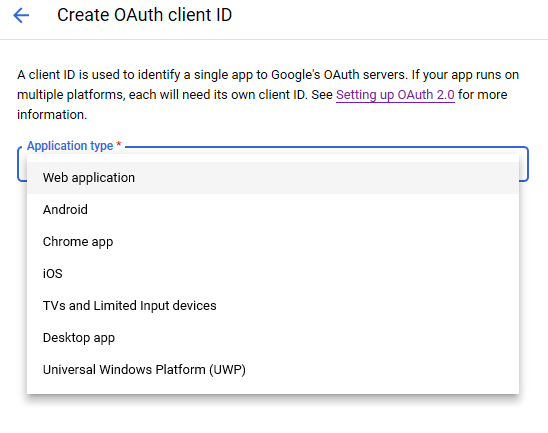Choose "Web application" from the list

click(273, 178)
